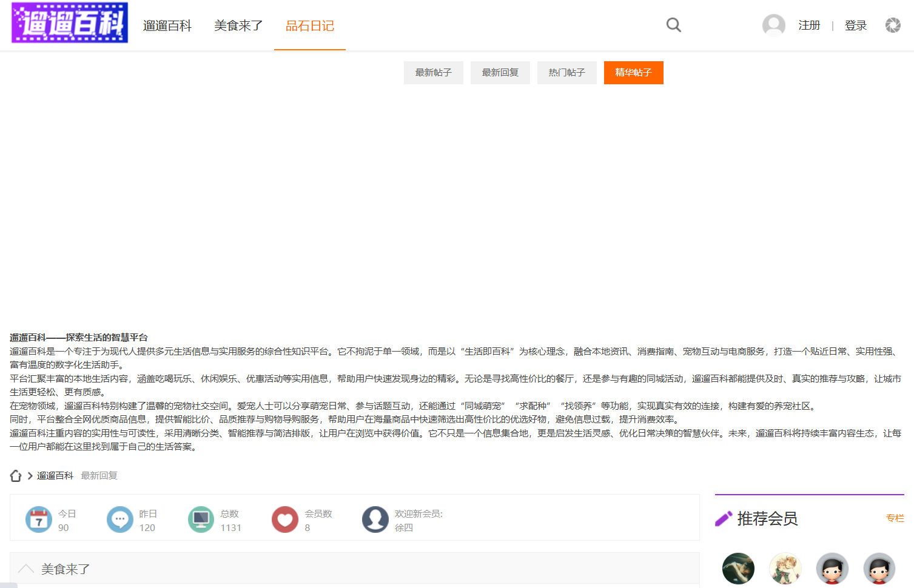Select the 热门帖子 tab

coord(566,73)
